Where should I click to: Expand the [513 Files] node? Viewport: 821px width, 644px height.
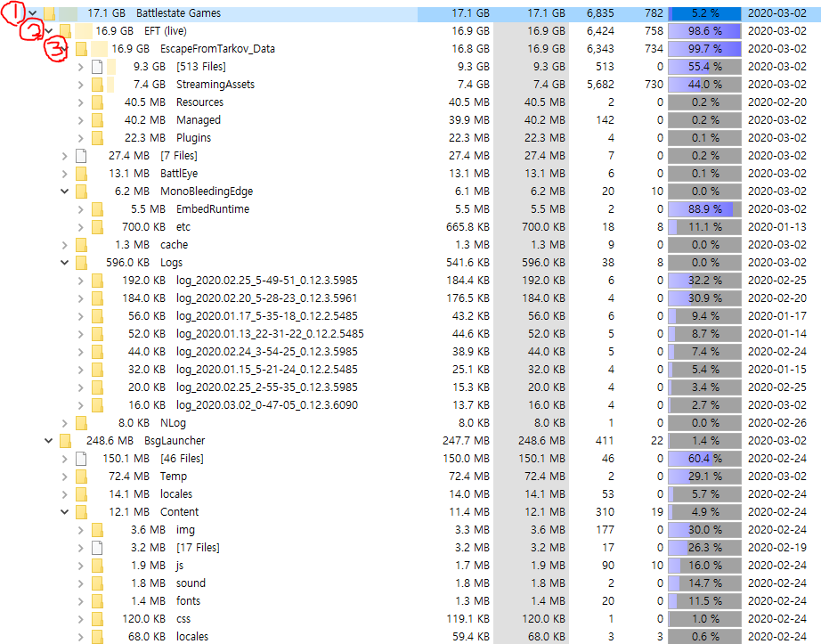point(81,67)
